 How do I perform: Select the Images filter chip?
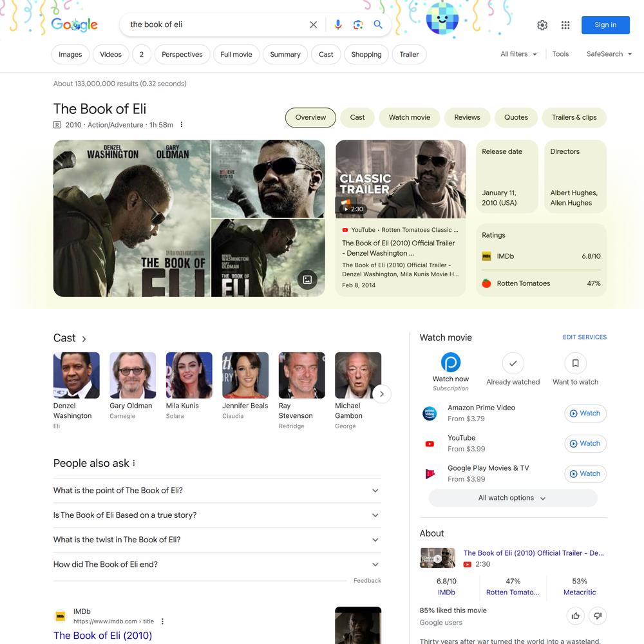(x=70, y=54)
